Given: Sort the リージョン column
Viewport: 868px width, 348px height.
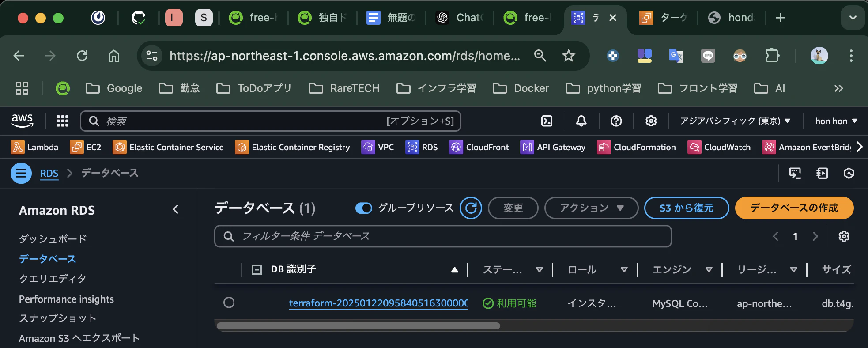Looking at the screenshot, I should (x=793, y=270).
